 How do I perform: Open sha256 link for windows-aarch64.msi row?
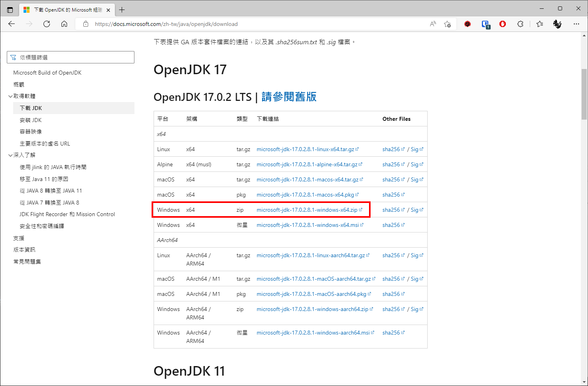pos(393,333)
